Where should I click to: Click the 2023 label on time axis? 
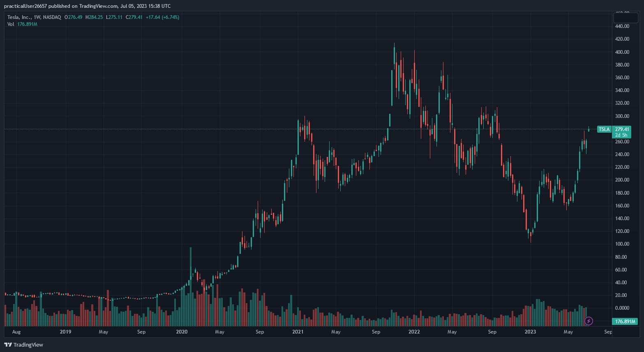pos(530,332)
